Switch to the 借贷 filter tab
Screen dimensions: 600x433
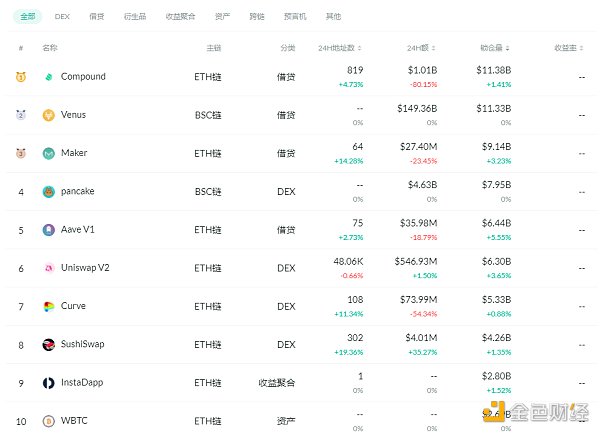point(96,16)
